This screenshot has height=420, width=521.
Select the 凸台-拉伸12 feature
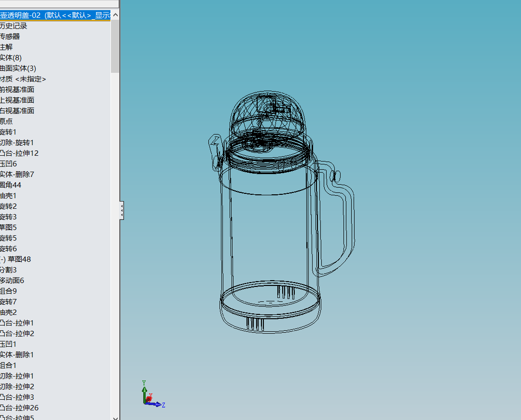point(19,153)
